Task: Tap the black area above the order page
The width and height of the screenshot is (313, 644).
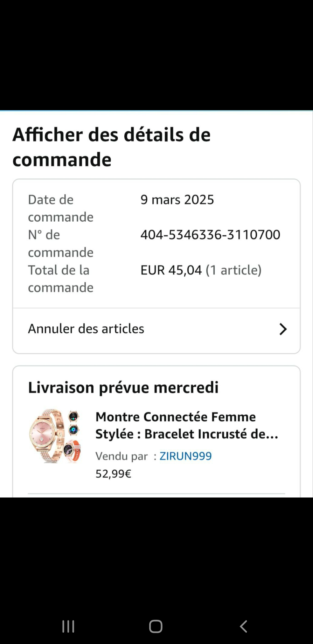Action: pyautogui.click(x=156, y=55)
